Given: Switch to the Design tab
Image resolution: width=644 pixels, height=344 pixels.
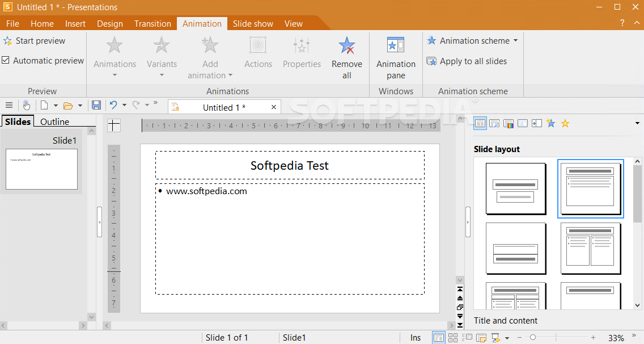Looking at the screenshot, I should 109,24.
